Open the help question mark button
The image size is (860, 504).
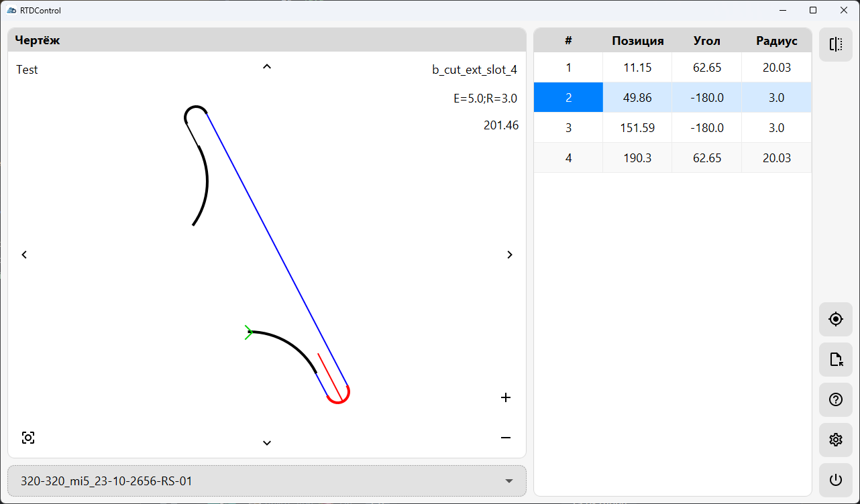click(835, 400)
